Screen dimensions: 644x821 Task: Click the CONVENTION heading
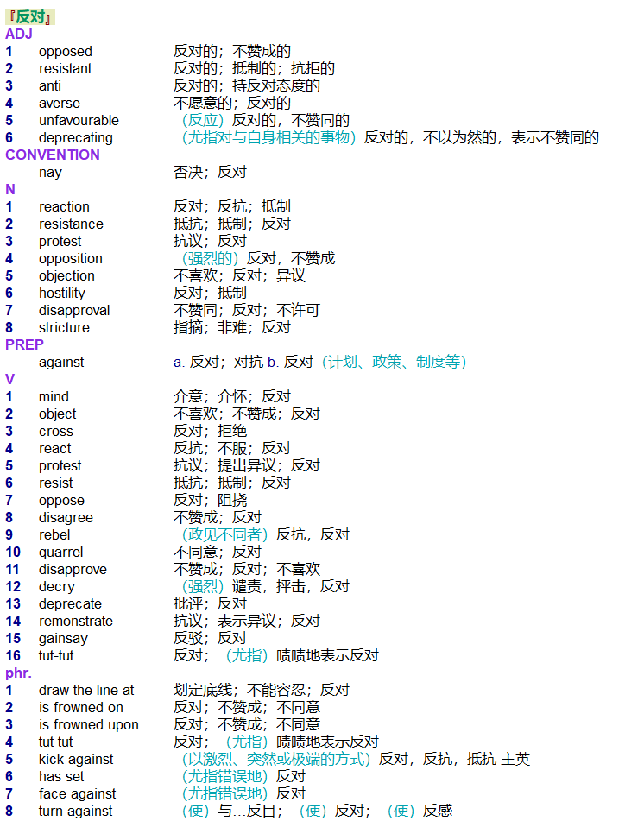tap(53, 155)
